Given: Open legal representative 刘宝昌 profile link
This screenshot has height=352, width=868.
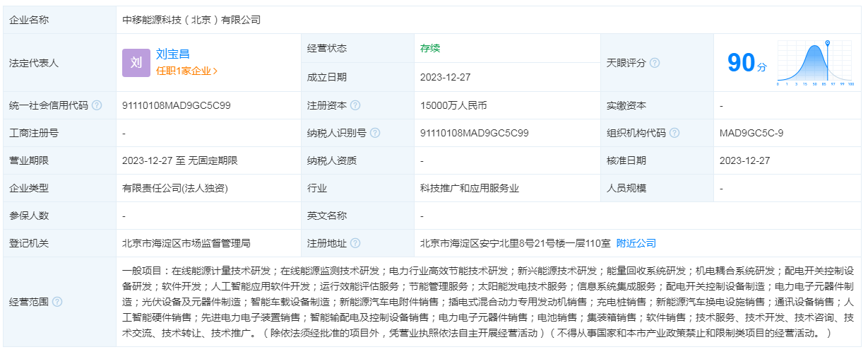Looking at the screenshot, I should click(173, 54).
